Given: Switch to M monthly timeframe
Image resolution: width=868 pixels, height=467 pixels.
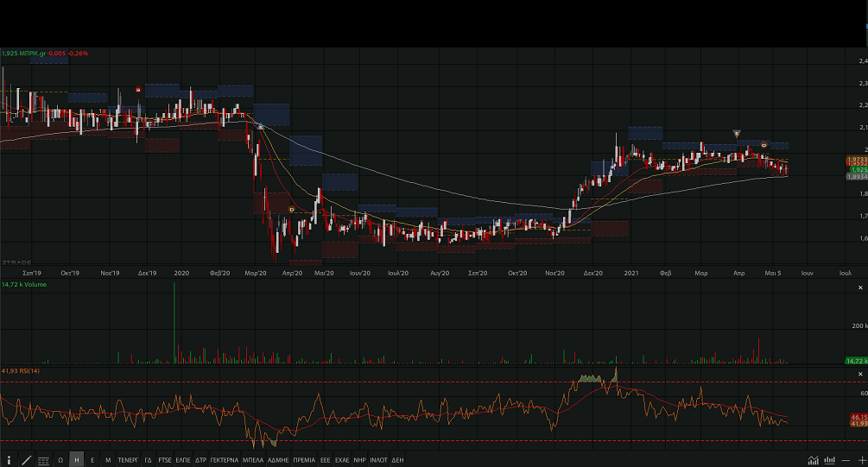Looking at the screenshot, I should pos(108,460).
